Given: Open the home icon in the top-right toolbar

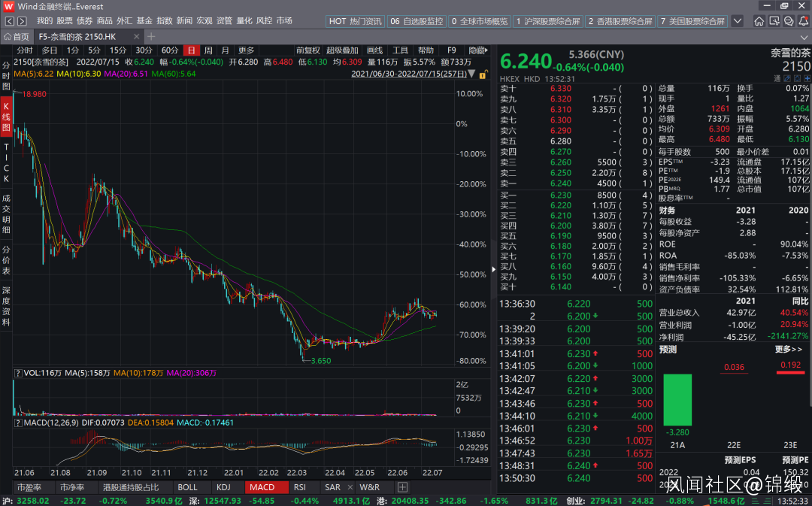Looking at the screenshot, I should [759, 21].
